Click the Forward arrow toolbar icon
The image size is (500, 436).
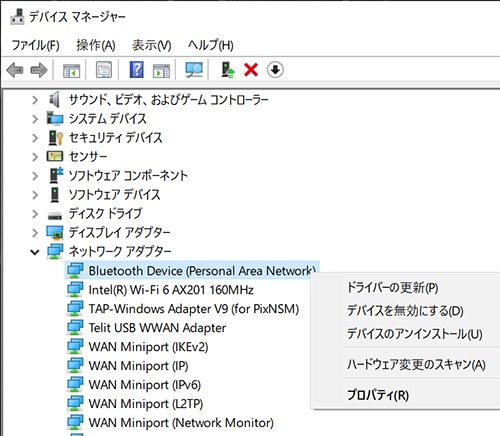tap(39, 70)
